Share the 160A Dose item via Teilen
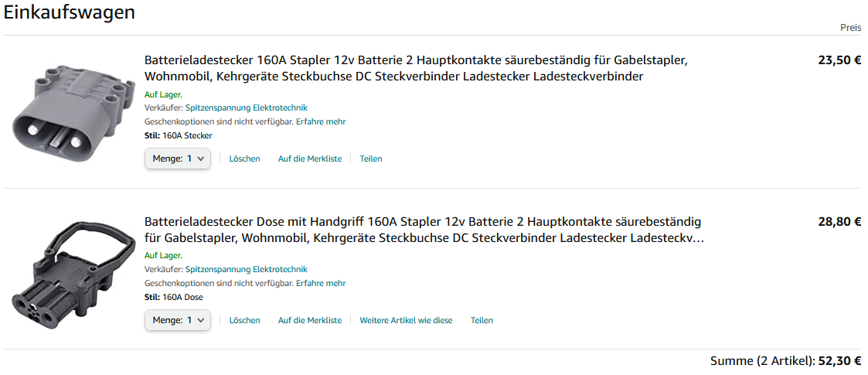The image size is (868, 375). [x=482, y=320]
